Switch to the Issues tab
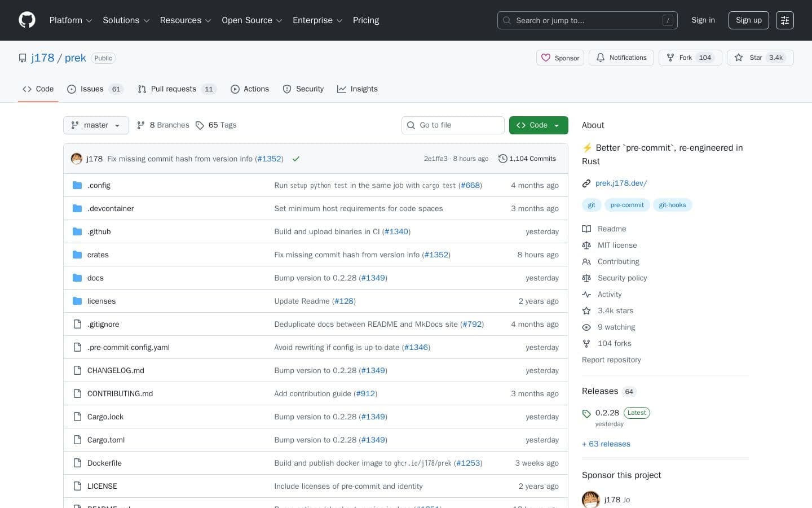 (x=91, y=89)
